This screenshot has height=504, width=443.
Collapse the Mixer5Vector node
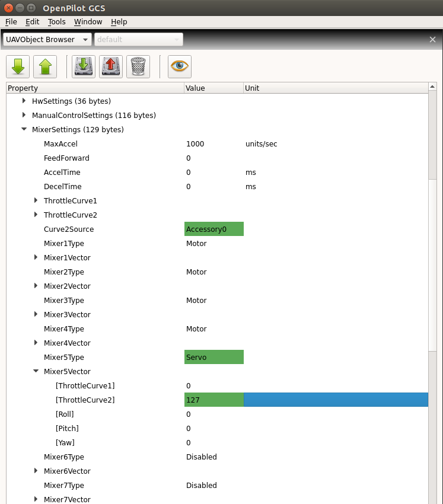click(x=36, y=371)
